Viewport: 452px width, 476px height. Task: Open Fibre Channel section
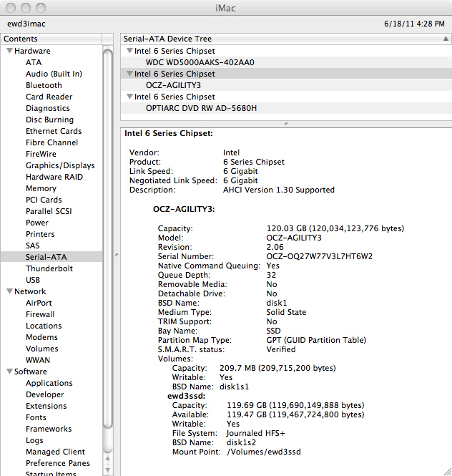[51, 142]
